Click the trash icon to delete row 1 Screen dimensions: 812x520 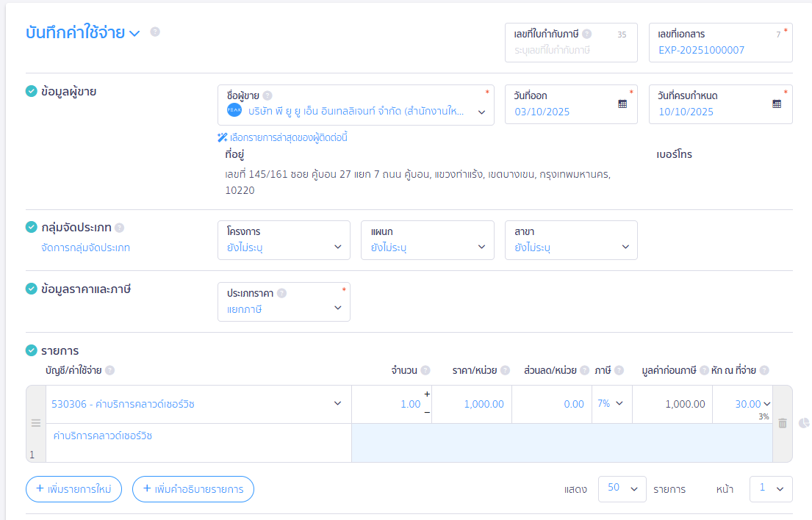[783, 423]
